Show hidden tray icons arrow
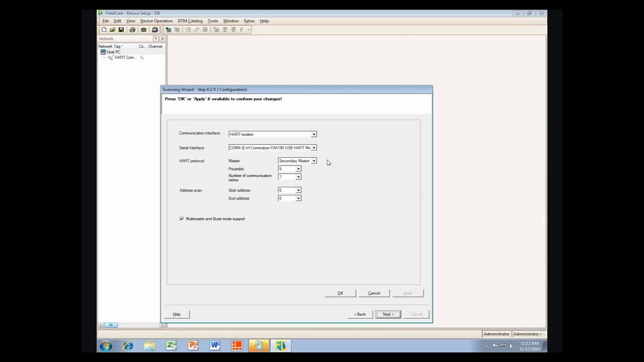 coord(486,346)
